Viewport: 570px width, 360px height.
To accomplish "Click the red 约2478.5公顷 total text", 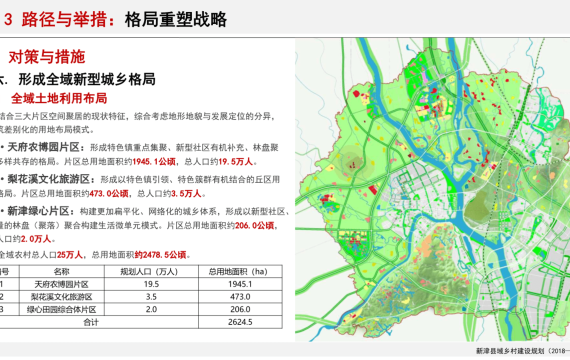I will coord(160,255).
